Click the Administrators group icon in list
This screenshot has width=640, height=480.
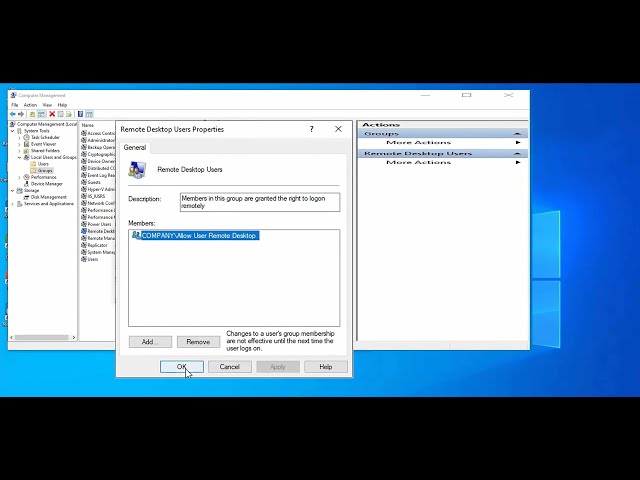(84, 140)
